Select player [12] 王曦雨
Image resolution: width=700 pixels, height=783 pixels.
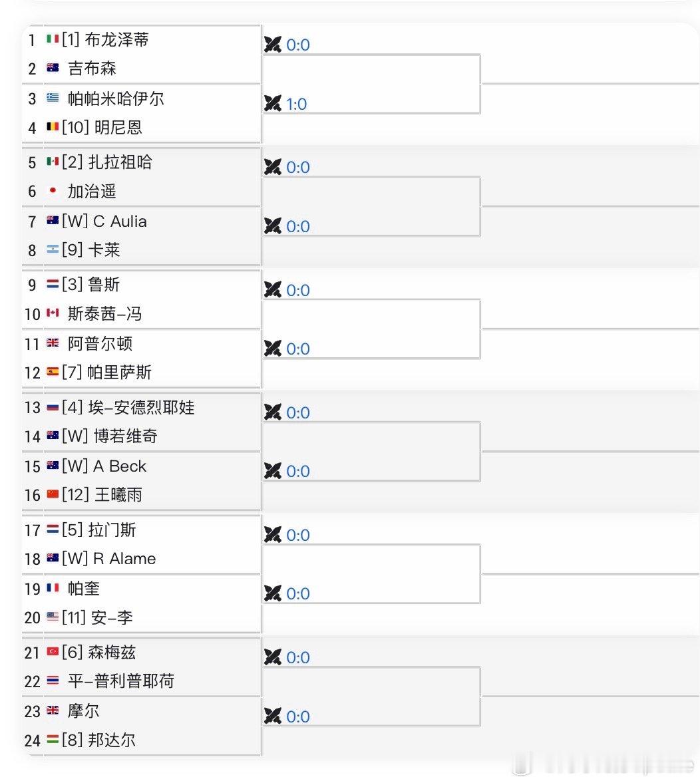102,494
